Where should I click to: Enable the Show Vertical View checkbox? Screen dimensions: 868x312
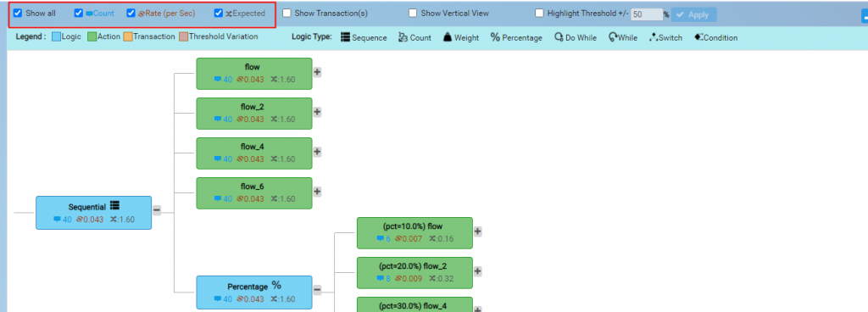click(413, 13)
